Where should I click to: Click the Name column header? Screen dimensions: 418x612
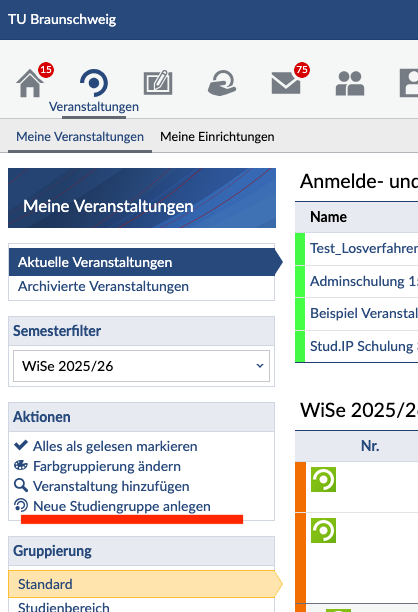pyautogui.click(x=328, y=217)
